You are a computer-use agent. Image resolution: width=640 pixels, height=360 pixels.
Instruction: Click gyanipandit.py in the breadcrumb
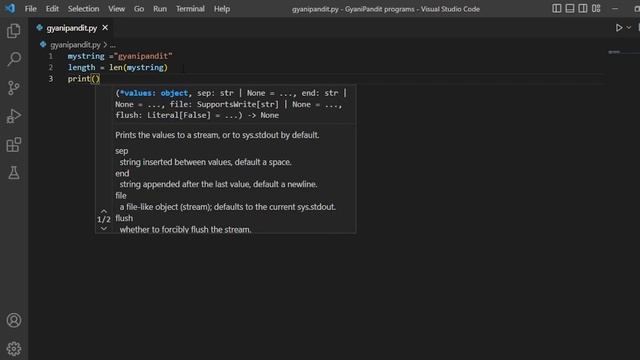click(75, 44)
